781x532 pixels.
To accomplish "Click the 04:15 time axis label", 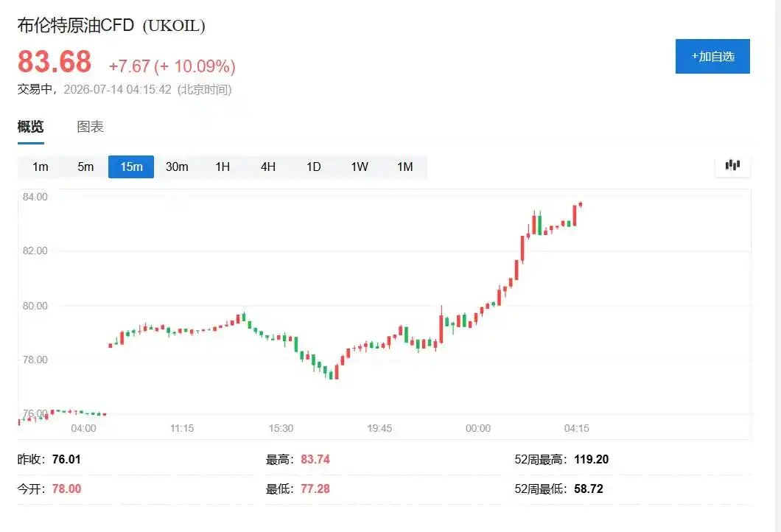I will tap(577, 428).
